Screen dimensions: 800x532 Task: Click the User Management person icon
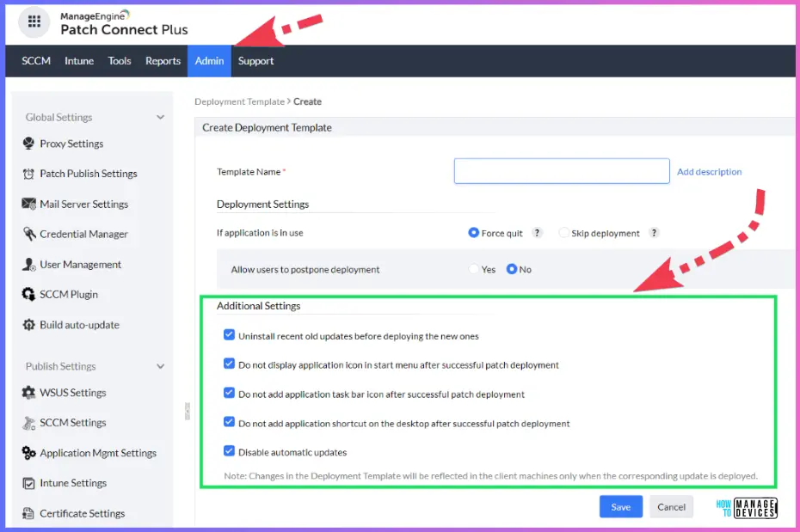(x=28, y=265)
